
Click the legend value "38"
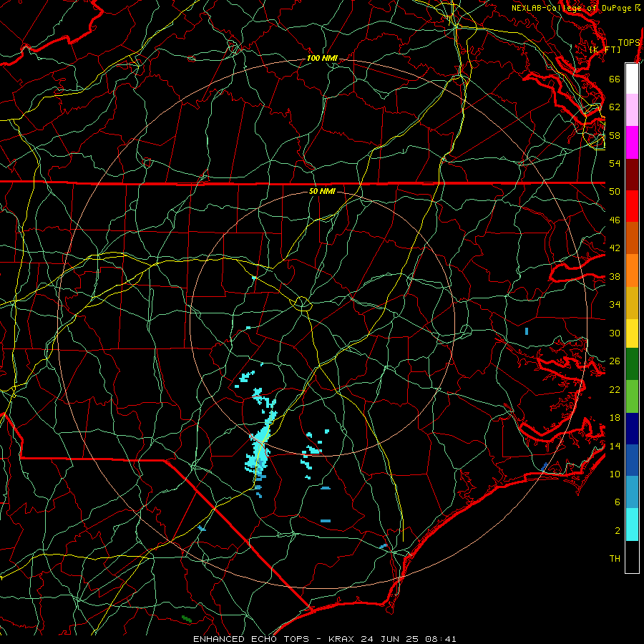pos(615,277)
